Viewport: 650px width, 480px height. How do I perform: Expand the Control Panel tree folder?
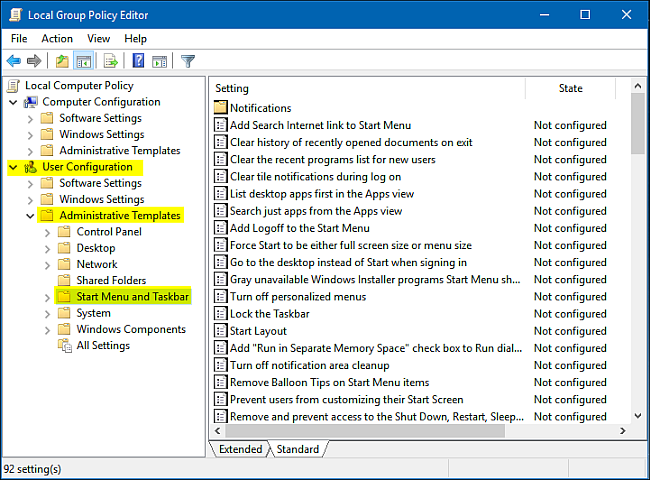coord(47,232)
